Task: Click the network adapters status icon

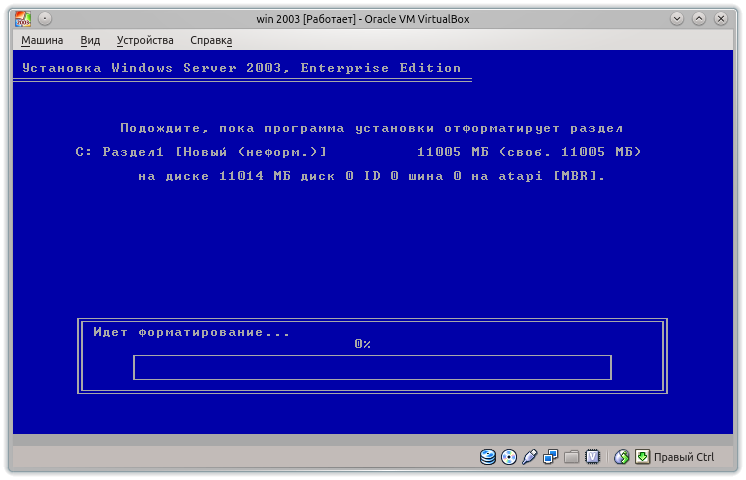Action: 550,457
